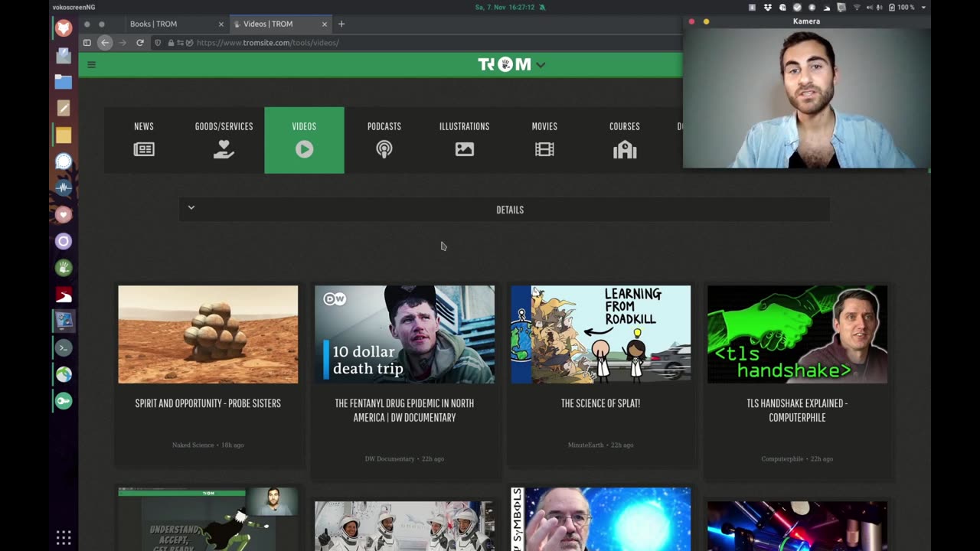This screenshot has width=980, height=551.
Task: Open the hamburger menu in green TROM header
Action: point(91,64)
